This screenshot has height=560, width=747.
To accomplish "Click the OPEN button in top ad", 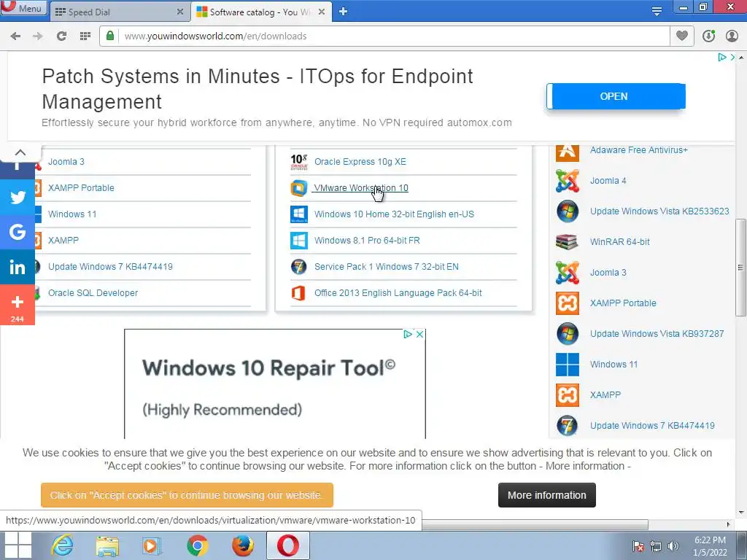I will pos(616,96).
